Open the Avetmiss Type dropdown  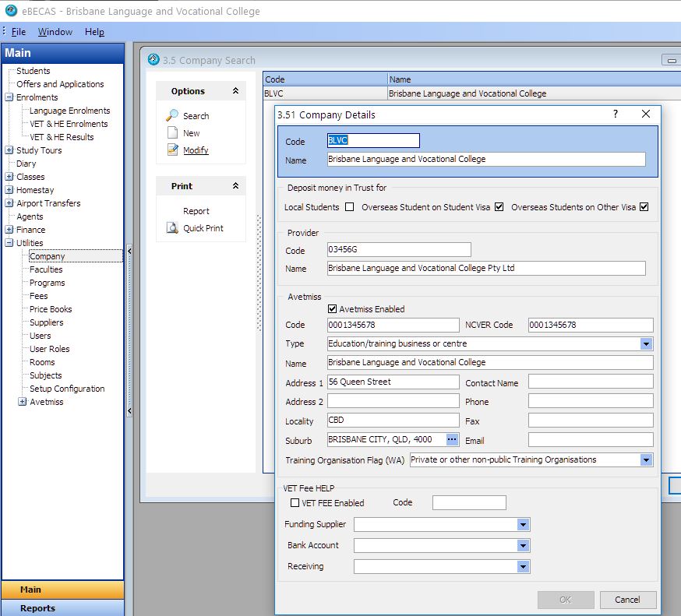coord(646,343)
